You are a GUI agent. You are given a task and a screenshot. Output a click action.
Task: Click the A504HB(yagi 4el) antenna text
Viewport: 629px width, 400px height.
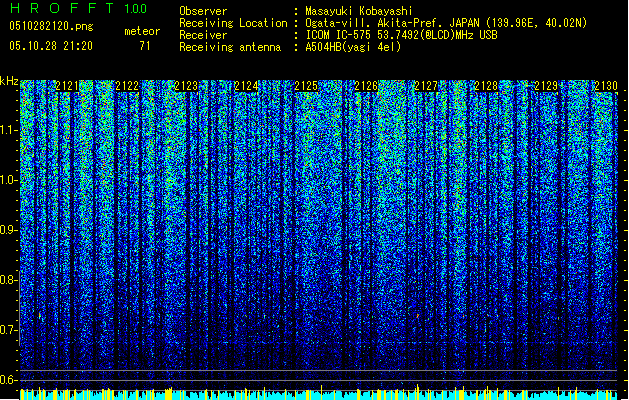pos(353,47)
